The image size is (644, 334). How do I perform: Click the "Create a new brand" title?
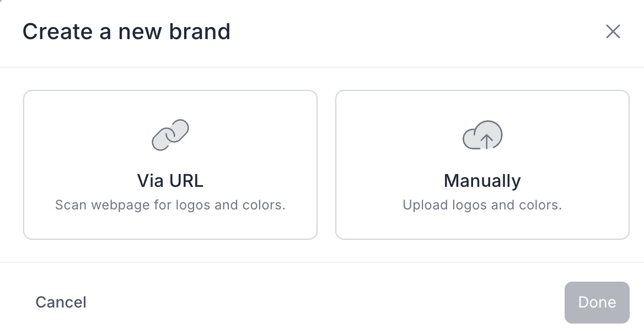(x=126, y=31)
